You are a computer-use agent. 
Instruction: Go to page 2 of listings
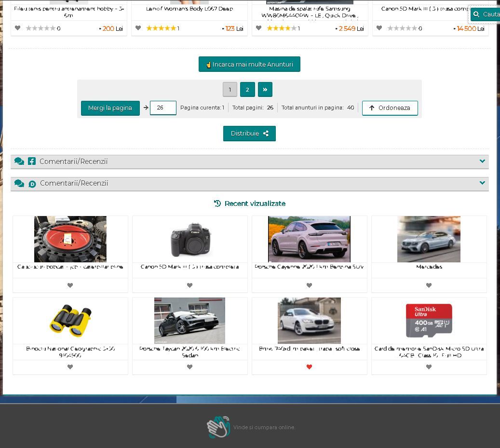(x=247, y=89)
